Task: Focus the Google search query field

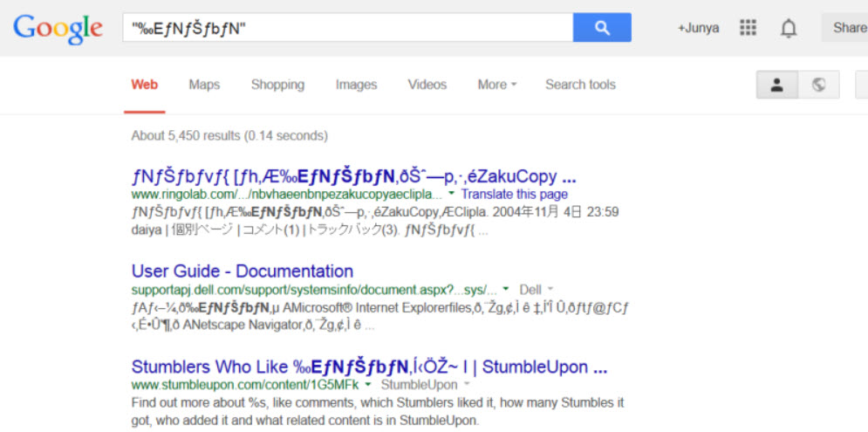Action: (349, 28)
